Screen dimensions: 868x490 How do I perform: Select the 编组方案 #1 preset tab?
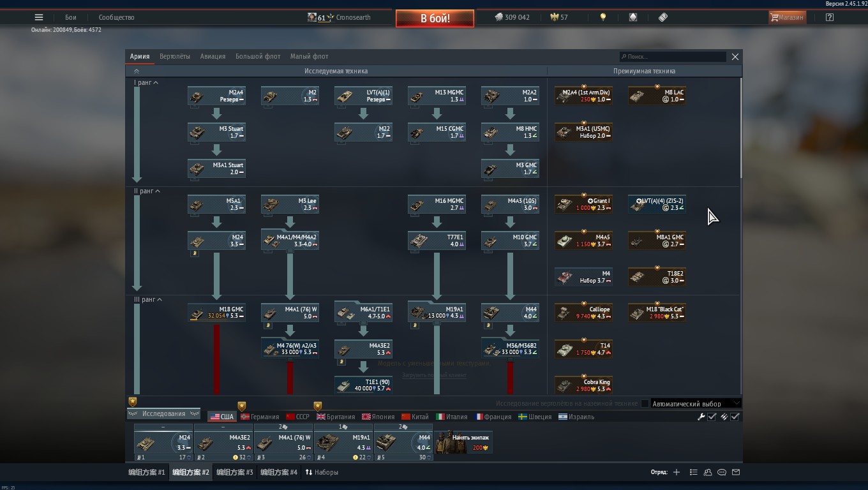147,472
